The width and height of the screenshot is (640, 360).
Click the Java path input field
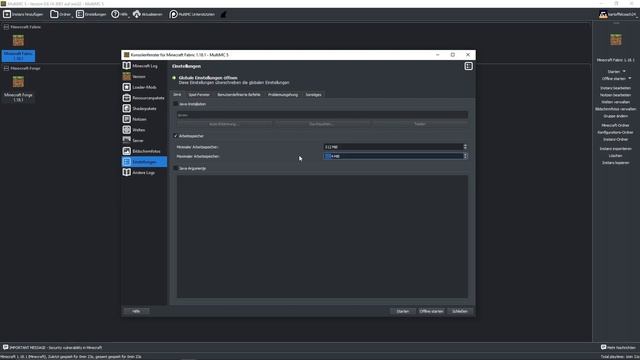[x=322, y=115]
